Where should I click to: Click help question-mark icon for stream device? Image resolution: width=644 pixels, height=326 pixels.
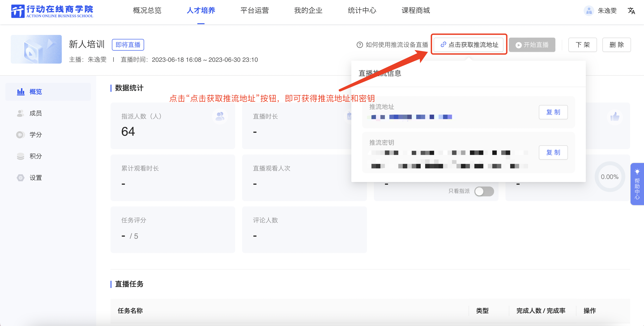coord(360,45)
